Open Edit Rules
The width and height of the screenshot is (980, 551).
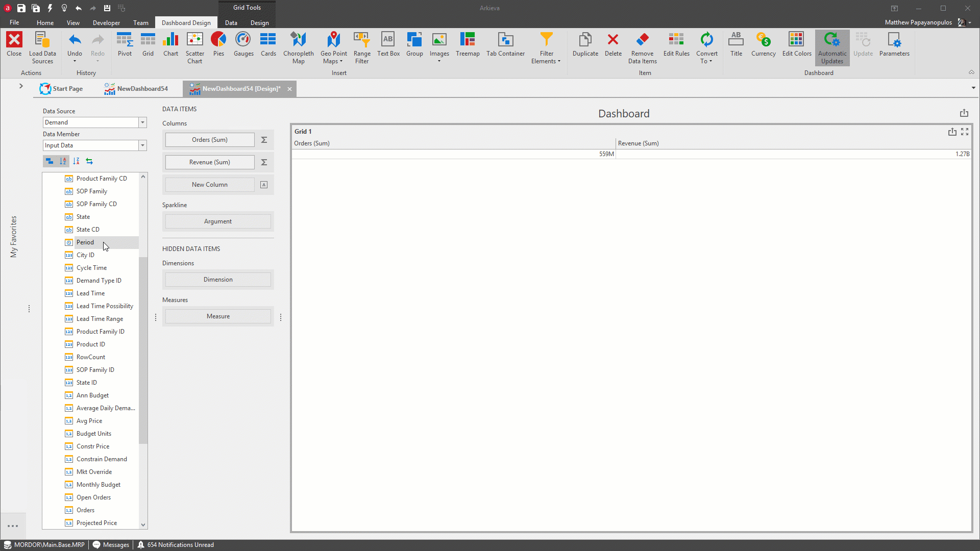pyautogui.click(x=676, y=44)
